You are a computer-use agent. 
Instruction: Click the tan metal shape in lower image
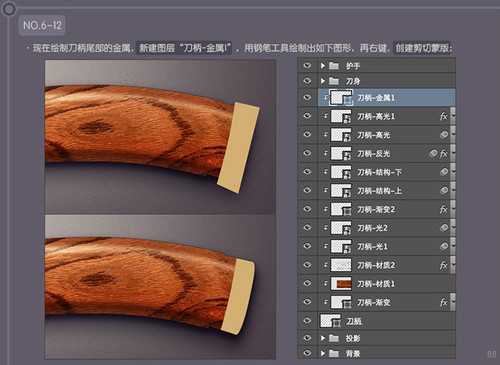tap(237, 296)
